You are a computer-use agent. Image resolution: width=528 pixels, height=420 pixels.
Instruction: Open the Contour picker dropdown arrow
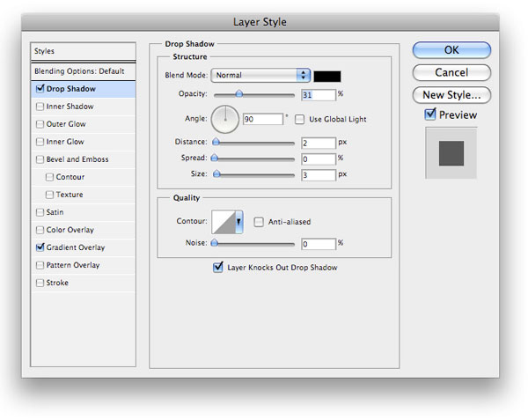tap(238, 222)
